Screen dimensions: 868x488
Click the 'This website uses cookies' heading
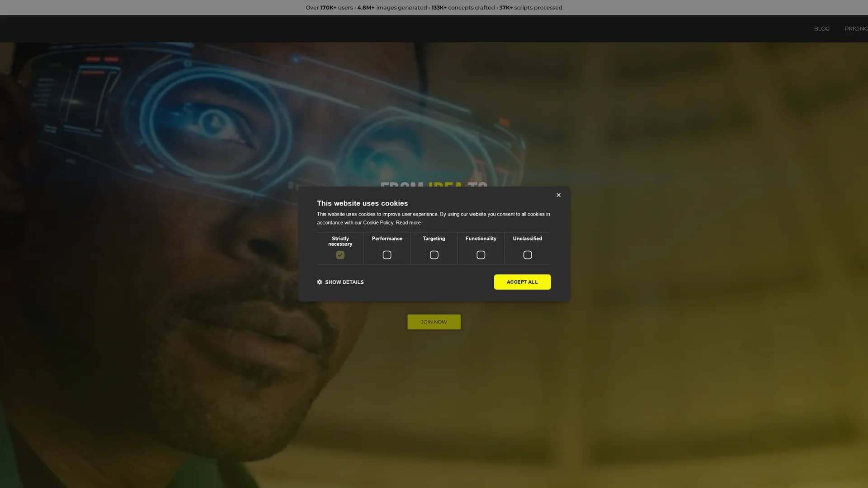tap(362, 203)
